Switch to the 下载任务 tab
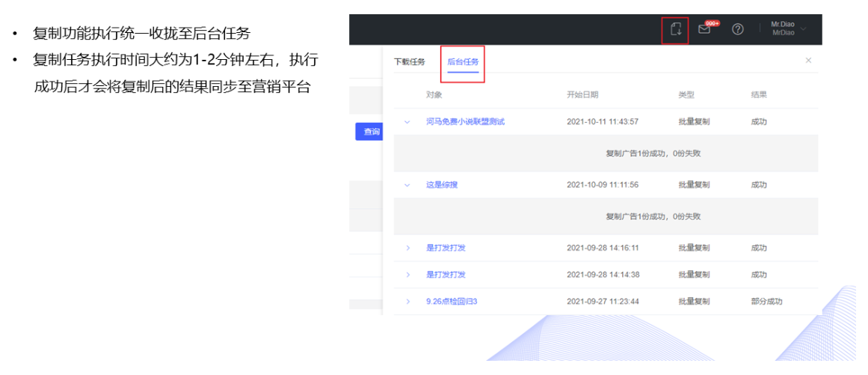 409,62
